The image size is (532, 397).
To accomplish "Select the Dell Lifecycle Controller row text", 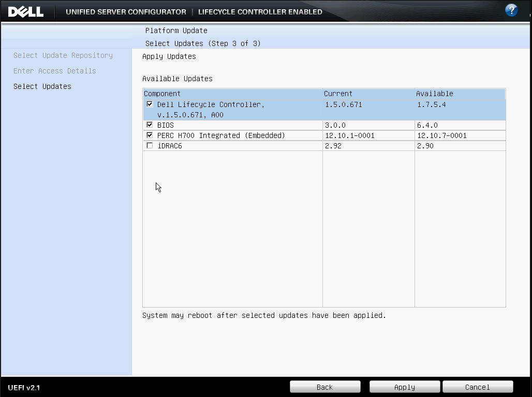I will click(x=211, y=110).
